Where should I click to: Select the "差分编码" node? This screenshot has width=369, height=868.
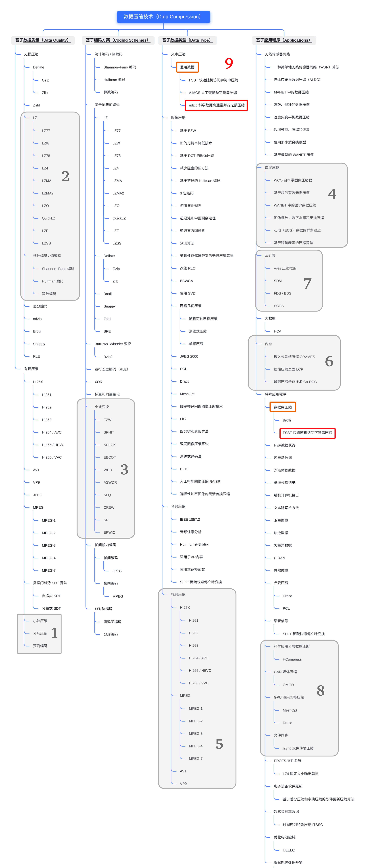coord(40,306)
